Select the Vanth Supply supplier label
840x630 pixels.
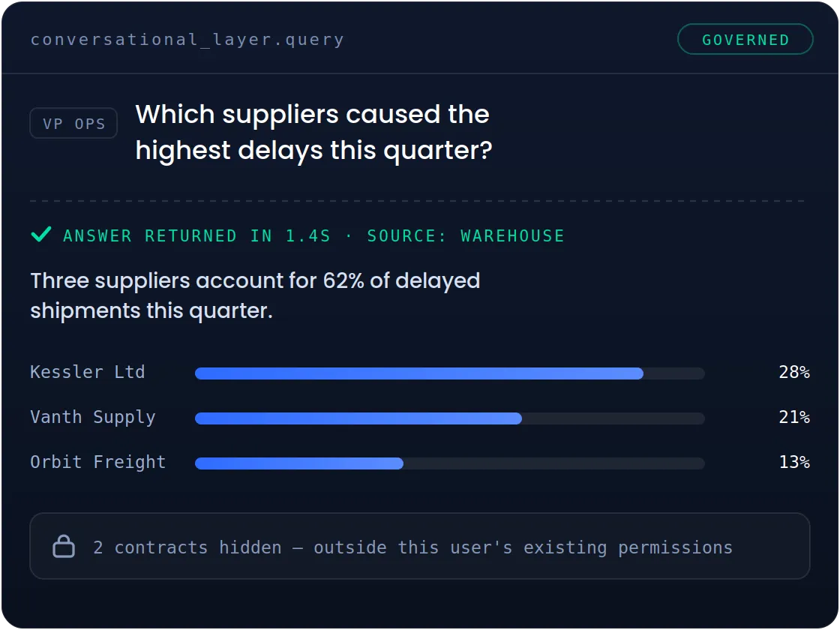pyautogui.click(x=93, y=417)
